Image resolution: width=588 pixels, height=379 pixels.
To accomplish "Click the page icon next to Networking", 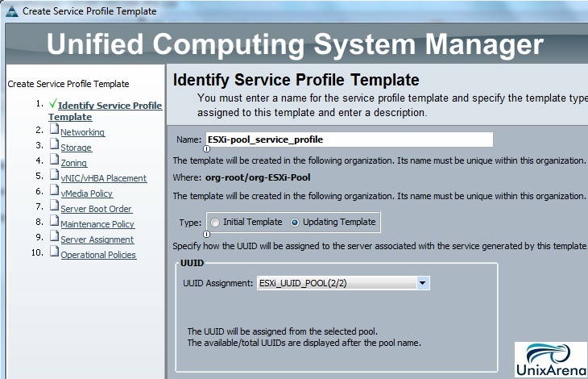I will point(55,128).
